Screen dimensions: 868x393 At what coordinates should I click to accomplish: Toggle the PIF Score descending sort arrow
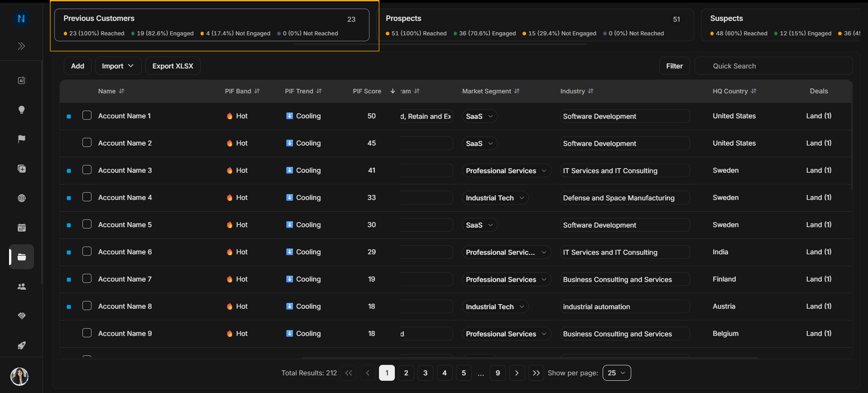click(x=393, y=91)
